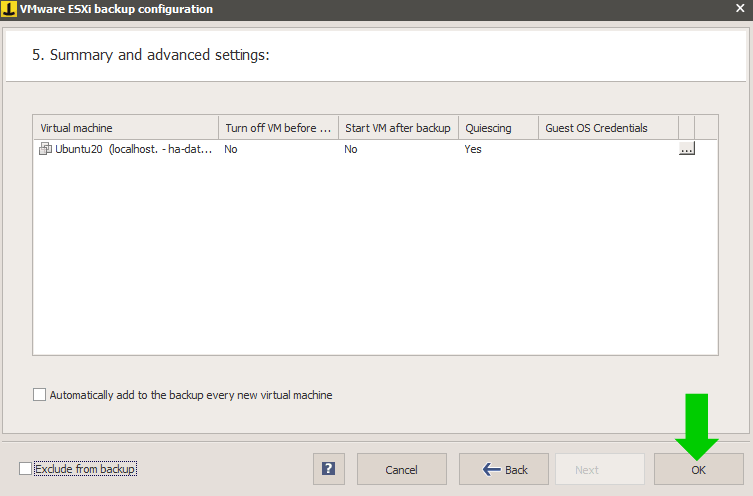Click the Iperius app icon in title bar
The height and width of the screenshot is (496, 753).
click(x=9, y=9)
